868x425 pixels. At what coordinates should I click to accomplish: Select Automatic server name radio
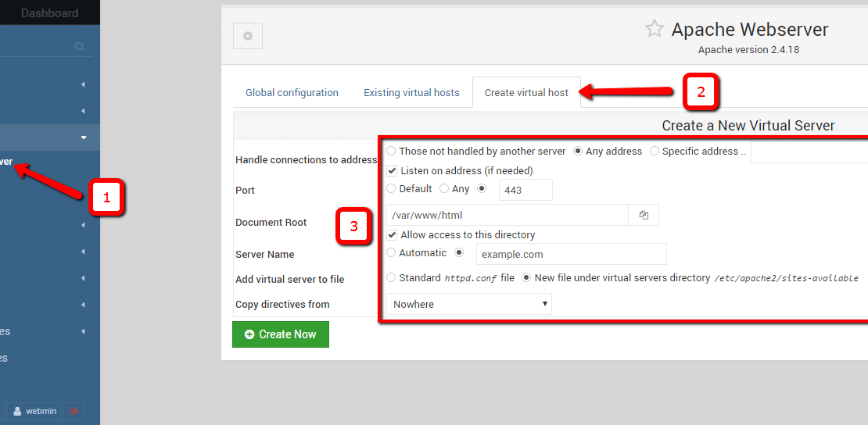coord(391,253)
